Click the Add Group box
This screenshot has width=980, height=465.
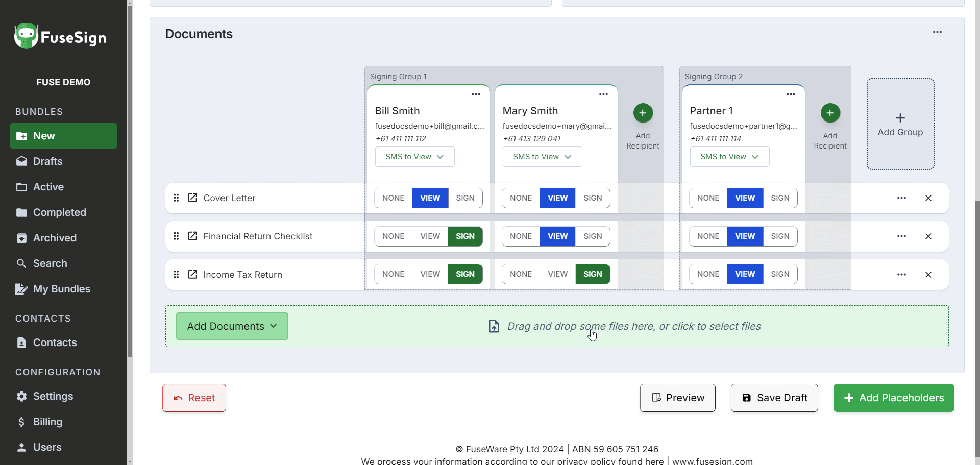click(900, 124)
